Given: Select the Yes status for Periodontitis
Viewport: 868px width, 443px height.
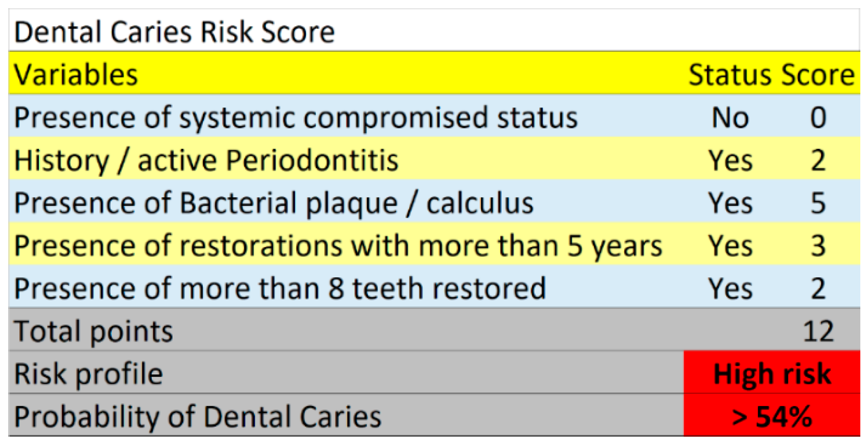Looking at the screenshot, I should [x=730, y=161].
